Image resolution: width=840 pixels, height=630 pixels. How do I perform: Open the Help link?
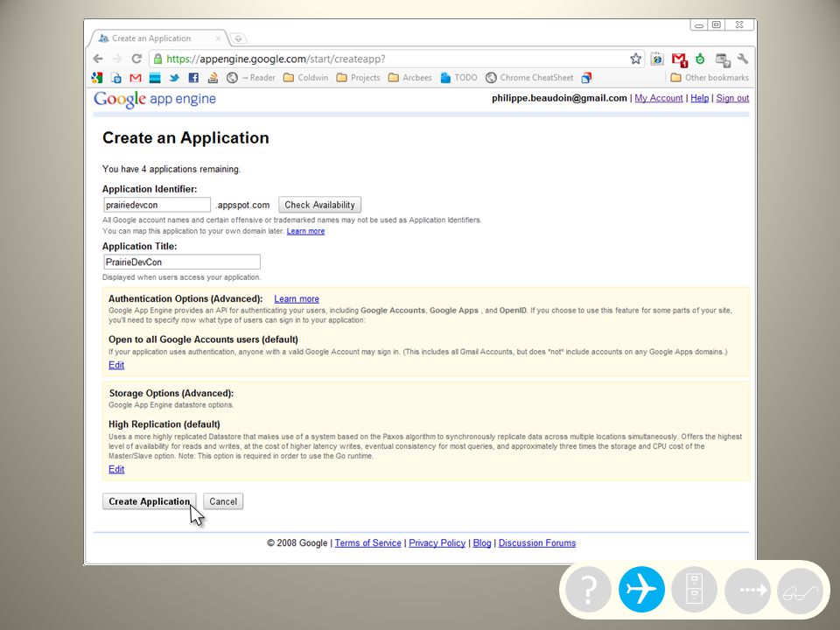point(700,98)
